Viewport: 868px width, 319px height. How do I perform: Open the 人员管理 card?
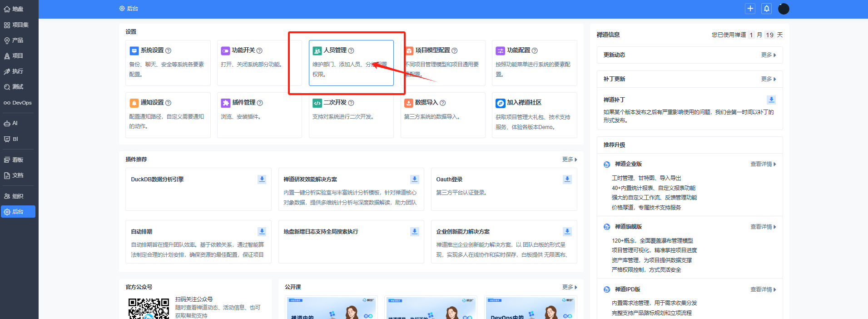(351, 63)
